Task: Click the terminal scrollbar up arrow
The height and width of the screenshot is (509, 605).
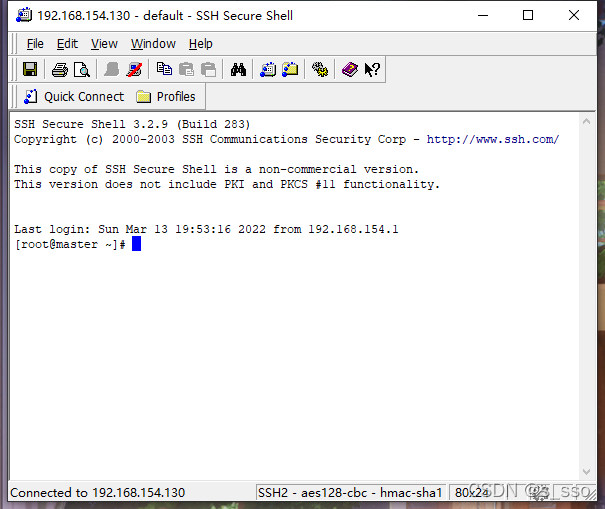Action: pyautogui.click(x=586, y=122)
